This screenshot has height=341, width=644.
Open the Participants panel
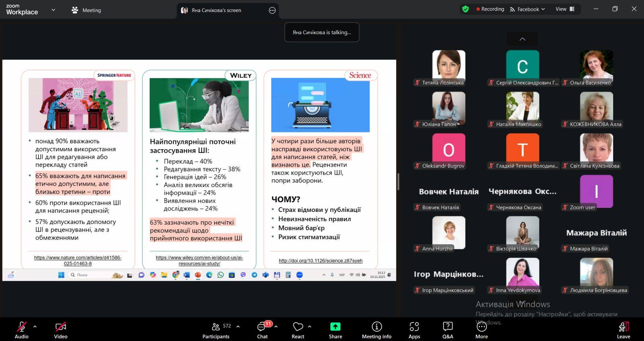pos(216,329)
